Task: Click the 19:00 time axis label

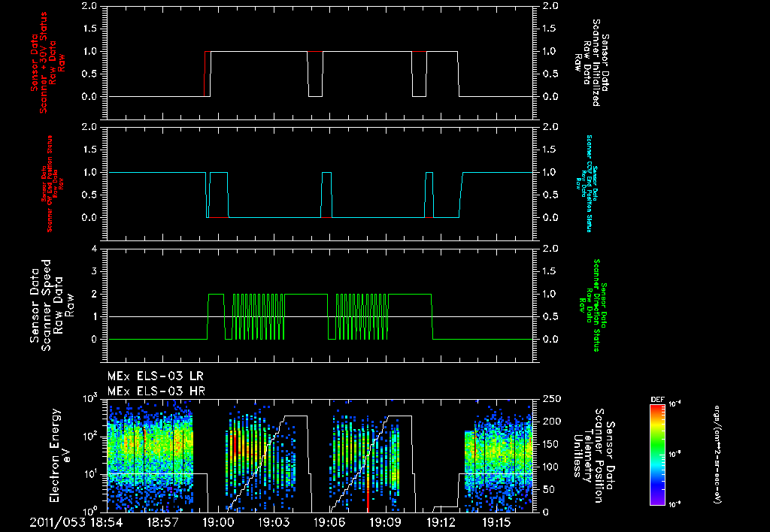Action: coord(218,522)
